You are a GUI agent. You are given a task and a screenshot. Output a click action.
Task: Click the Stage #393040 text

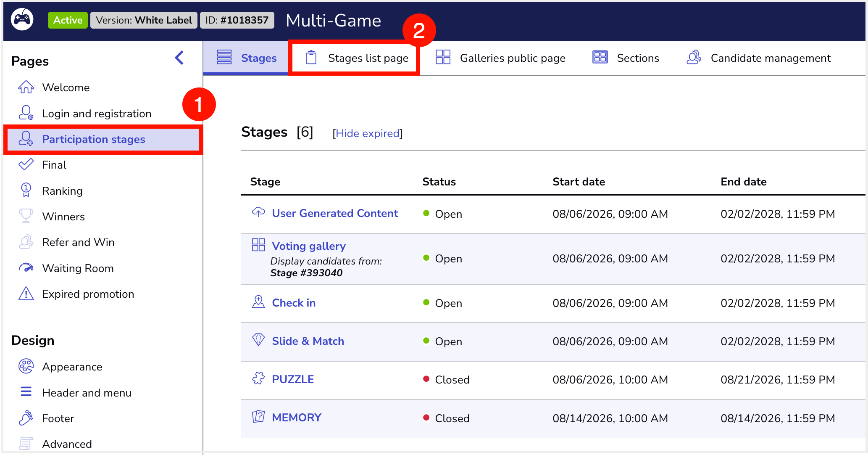[x=306, y=273]
